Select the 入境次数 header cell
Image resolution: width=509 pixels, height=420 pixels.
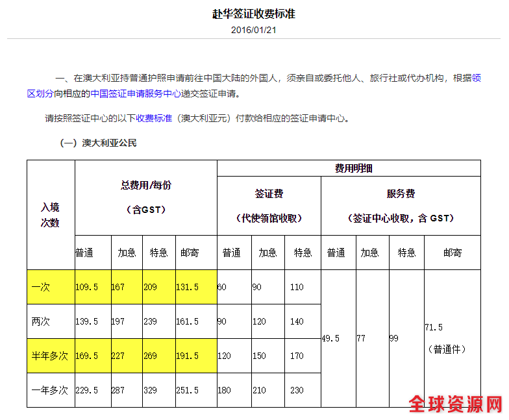(51, 214)
